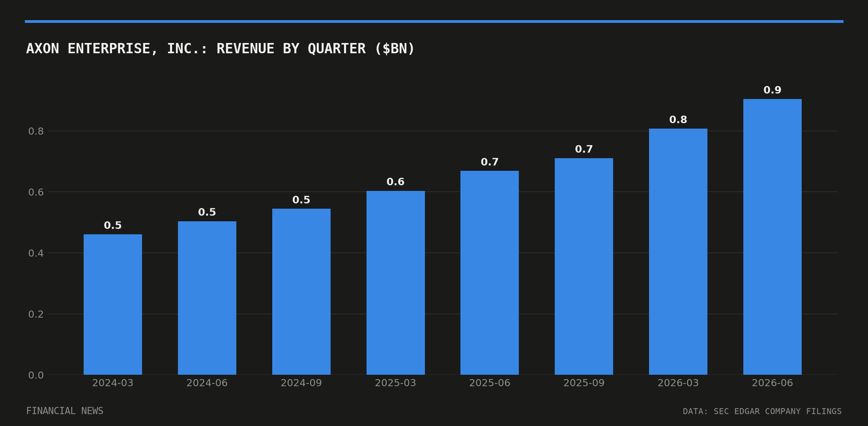Screen dimensions: 868x426
Task: Click the Financial News footer text
Action: pos(65,411)
